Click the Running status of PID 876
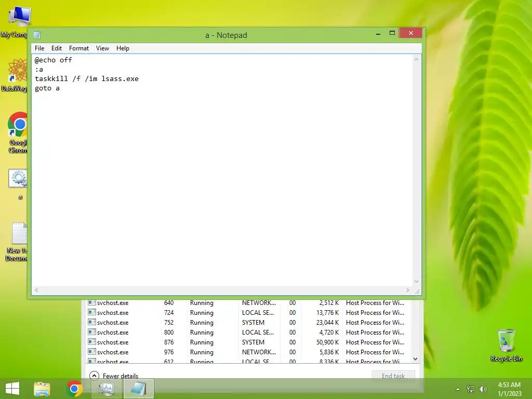Viewport: 532px width, 399px height. [x=202, y=342]
